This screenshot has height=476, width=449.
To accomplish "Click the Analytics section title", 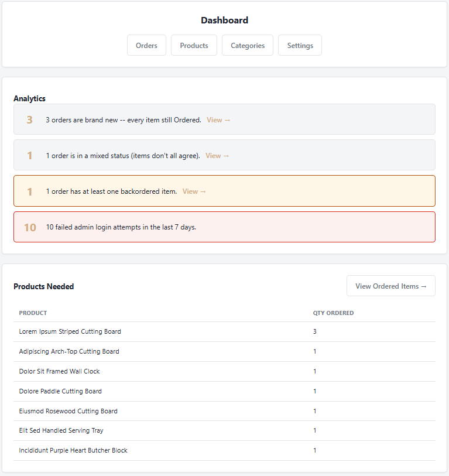I will pyautogui.click(x=29, y=99).
